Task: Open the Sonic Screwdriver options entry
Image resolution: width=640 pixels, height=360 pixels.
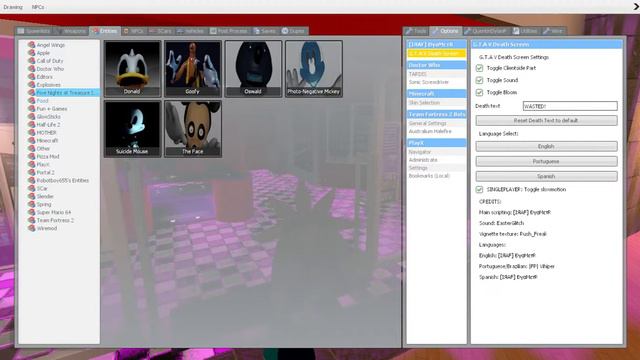Action: (436, 82)
